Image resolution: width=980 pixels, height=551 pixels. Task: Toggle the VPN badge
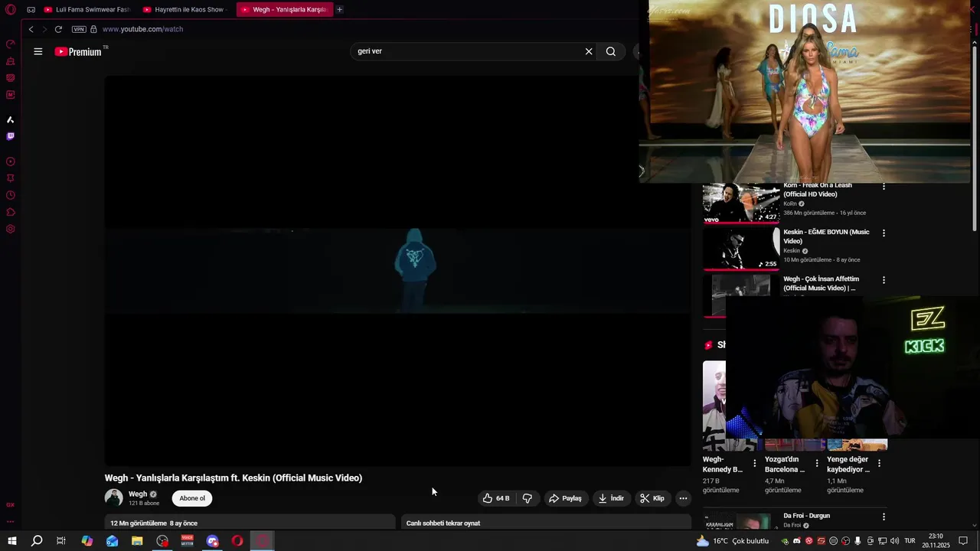tap(79, 29)
